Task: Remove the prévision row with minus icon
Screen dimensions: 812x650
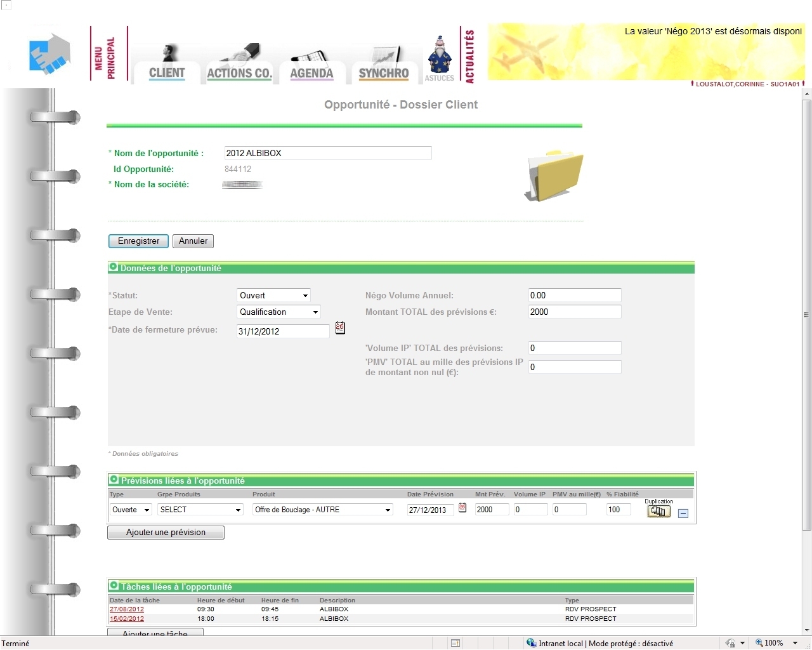Action: click(683, 513)
